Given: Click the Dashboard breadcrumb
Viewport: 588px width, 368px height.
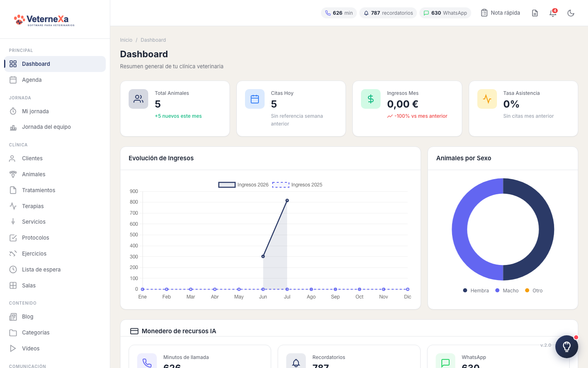Looking at the screenshot, I should coord(153,40).
